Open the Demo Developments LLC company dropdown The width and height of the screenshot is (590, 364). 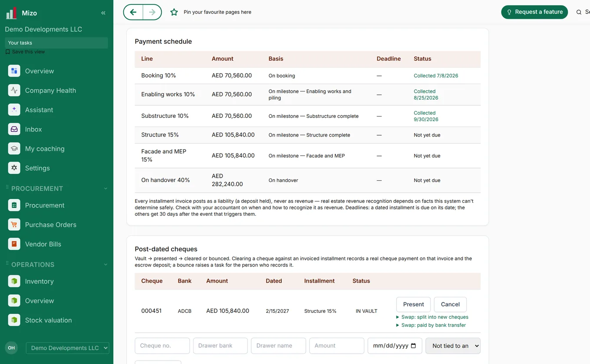[x=68, y=348]
